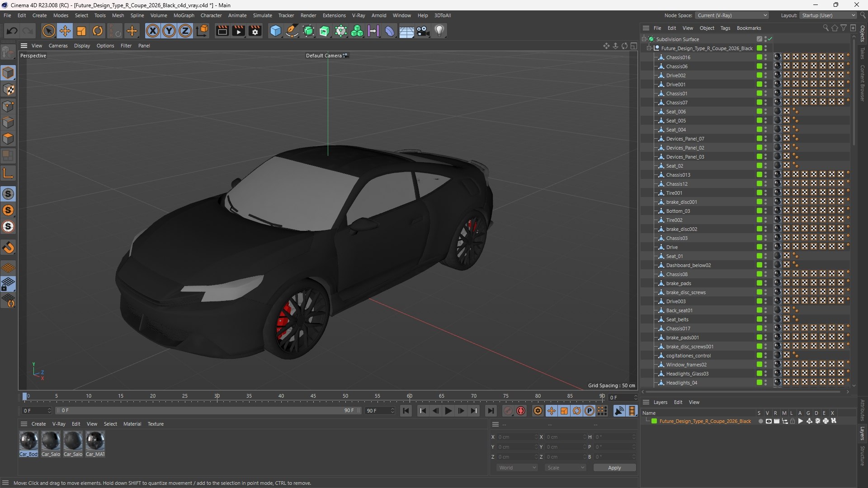Screen dimensions: 868x488
Task: Toggle layer eye visibility icon
Action: click(x=769, y=421)
